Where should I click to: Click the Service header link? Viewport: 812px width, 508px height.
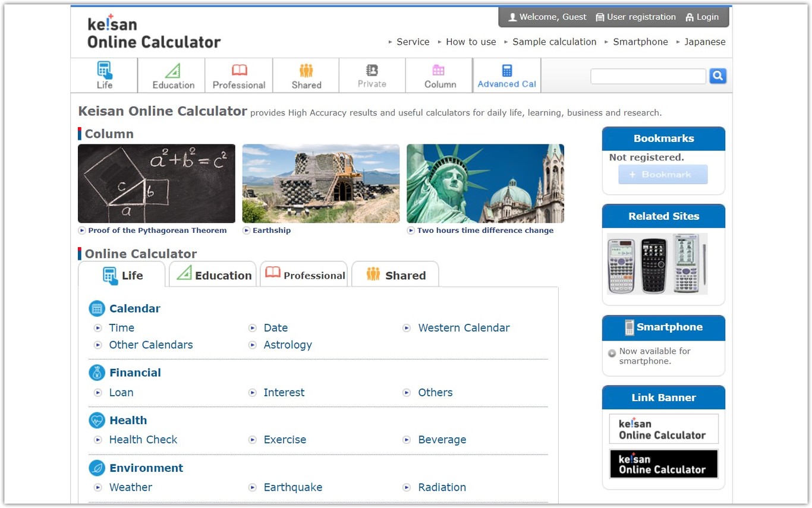point(413,42)
